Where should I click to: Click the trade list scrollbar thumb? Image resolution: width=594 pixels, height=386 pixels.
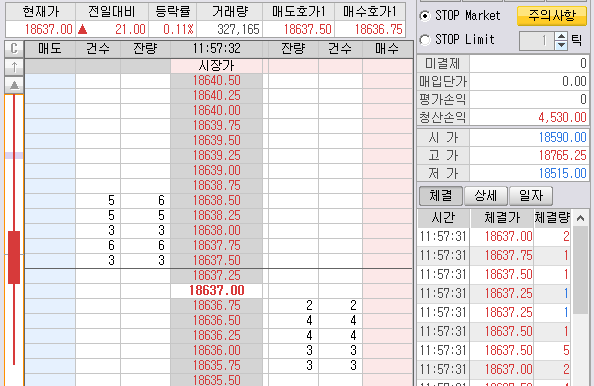[x=580, y=270]
